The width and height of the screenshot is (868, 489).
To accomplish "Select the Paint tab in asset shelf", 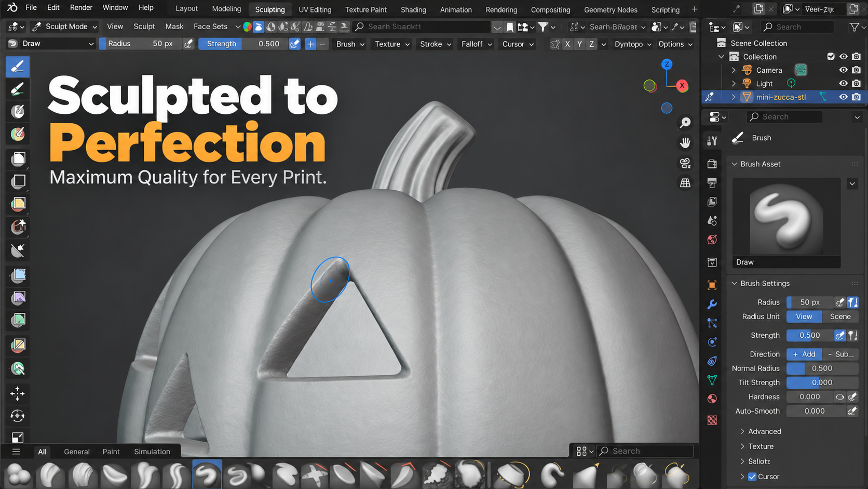I will 111,452.
